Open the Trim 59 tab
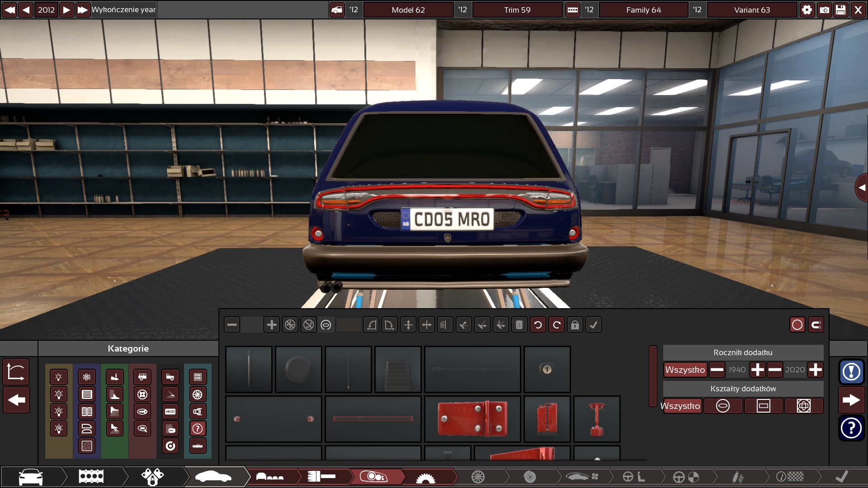Viewport: 868px width, 488px height. coord(517,9)
